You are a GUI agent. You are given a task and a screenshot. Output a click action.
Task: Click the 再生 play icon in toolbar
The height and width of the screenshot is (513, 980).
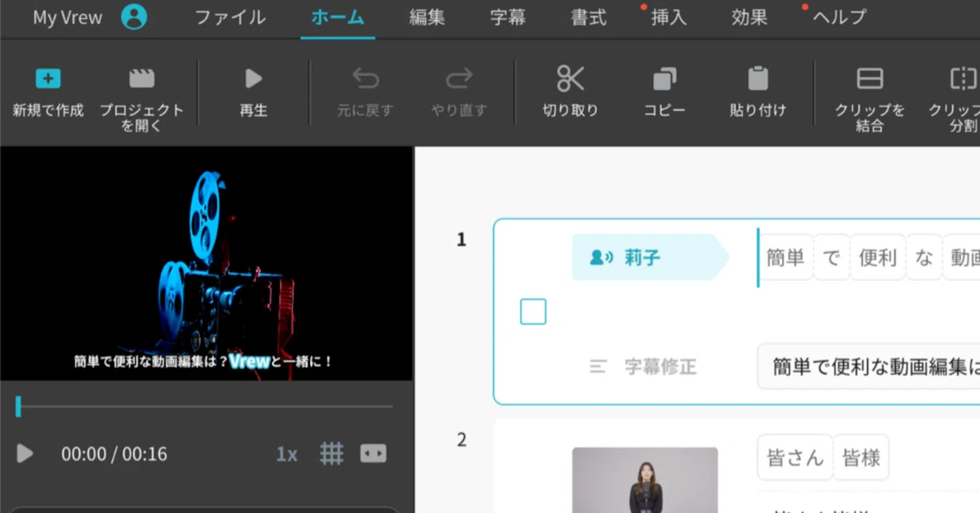point(253,78)
